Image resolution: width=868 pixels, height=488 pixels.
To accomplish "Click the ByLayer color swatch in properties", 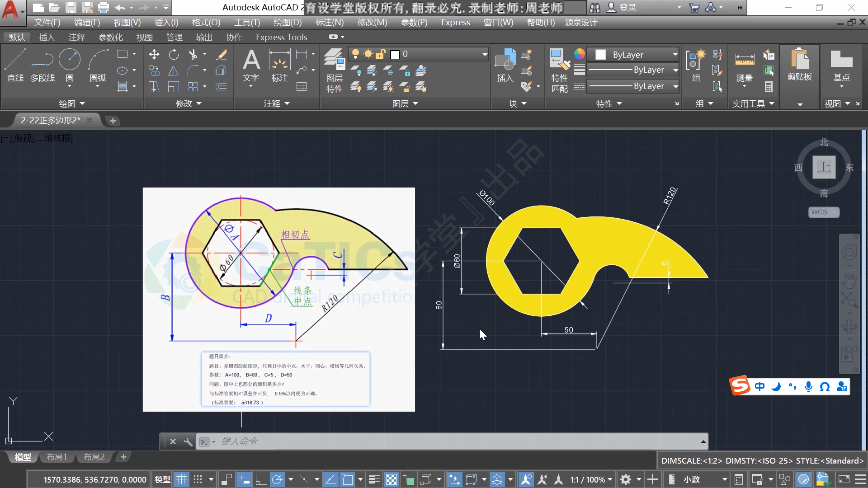I will point(601,55).
